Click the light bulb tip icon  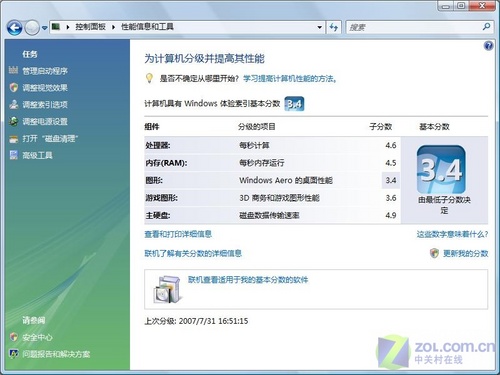[149, 78]
